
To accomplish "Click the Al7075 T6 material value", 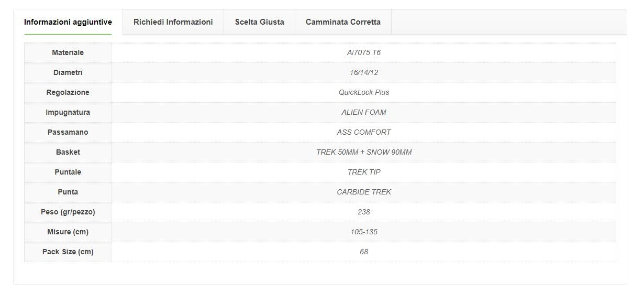I will click(x=364, y=52).
